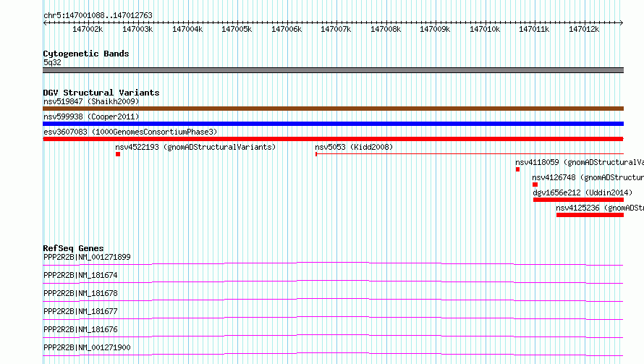644x364 pixels.
Task: Select the PPP2R2B|NM_001271899 transcript label
Action: tap(87, 257)
